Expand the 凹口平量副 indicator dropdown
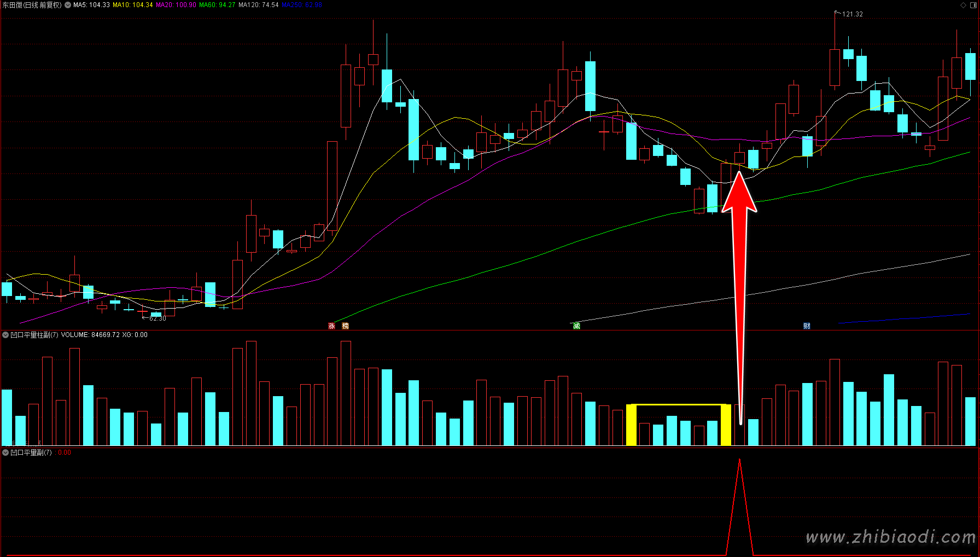This screenshot has width=980, height=557. (x=5, y=452)
